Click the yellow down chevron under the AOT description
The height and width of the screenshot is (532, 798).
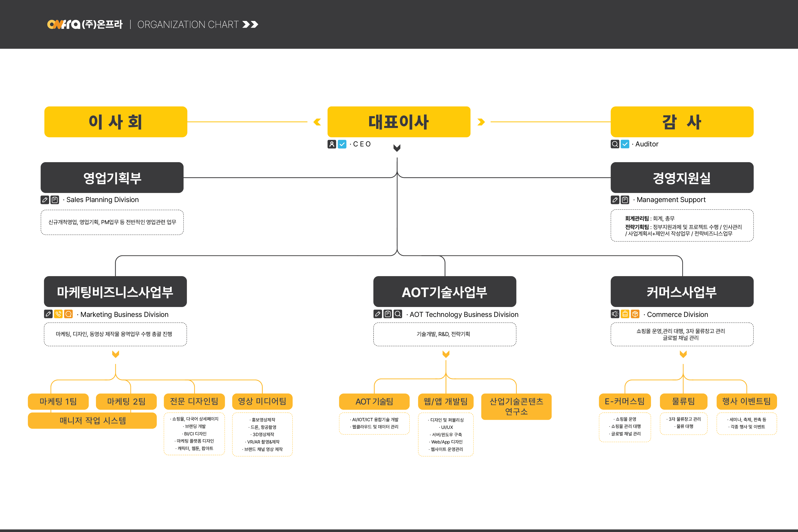446,354
